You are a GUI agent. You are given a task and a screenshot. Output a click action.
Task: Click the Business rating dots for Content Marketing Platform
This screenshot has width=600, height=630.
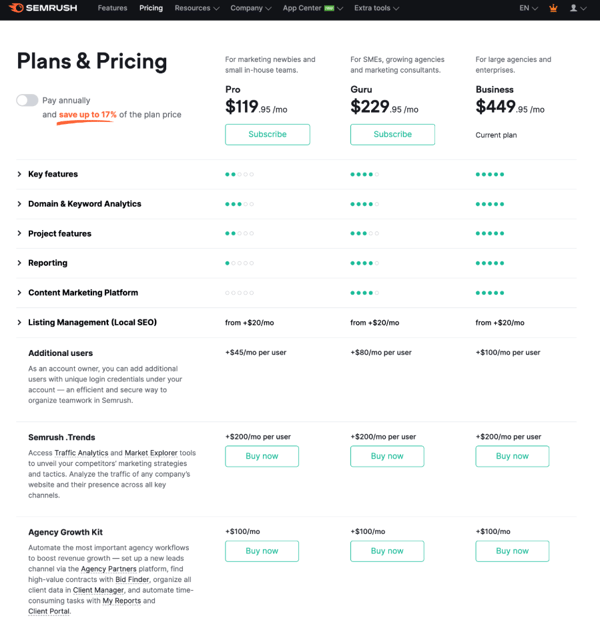pos(489,293)
